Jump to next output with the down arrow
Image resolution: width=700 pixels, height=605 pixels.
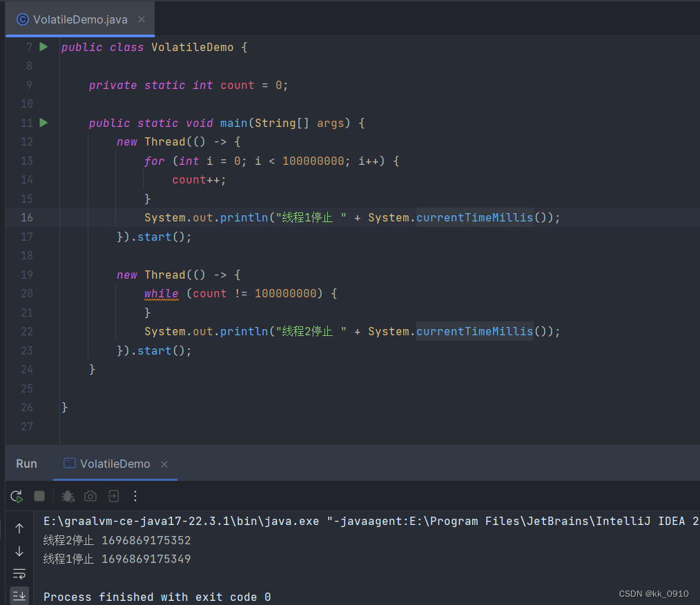point(19,551)
